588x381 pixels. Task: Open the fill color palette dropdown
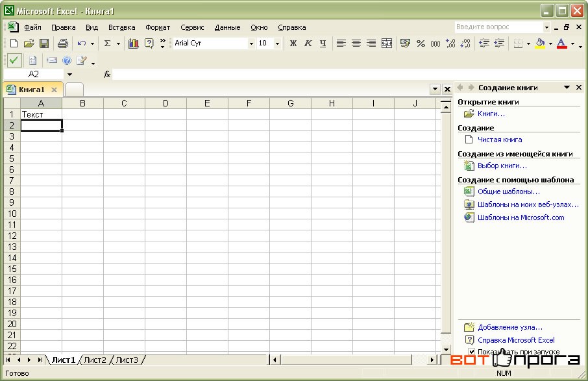tap(550, 43)
